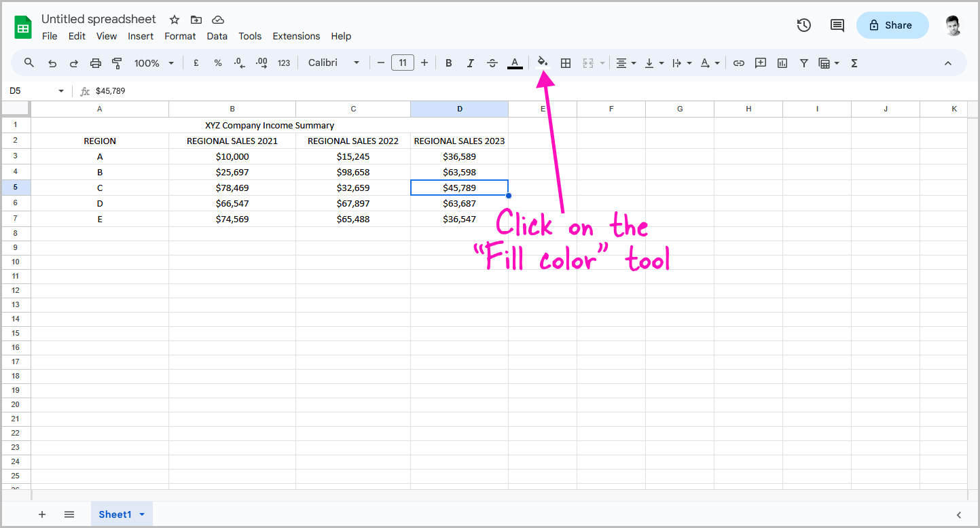
Task: Toggle strikethrough formatting
Action: tap(492, 63)
